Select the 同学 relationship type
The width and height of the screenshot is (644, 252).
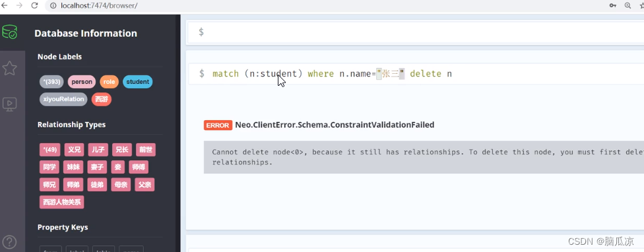tap(49, 167)
